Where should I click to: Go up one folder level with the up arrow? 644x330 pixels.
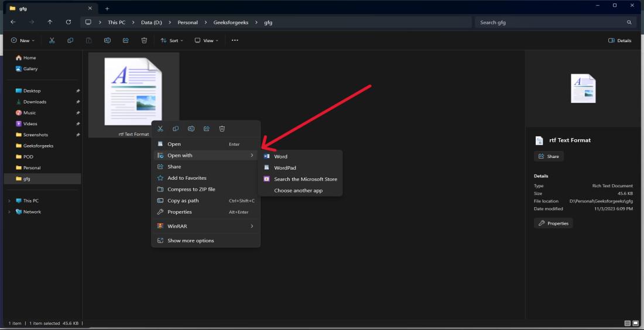[x=50, y=22]
